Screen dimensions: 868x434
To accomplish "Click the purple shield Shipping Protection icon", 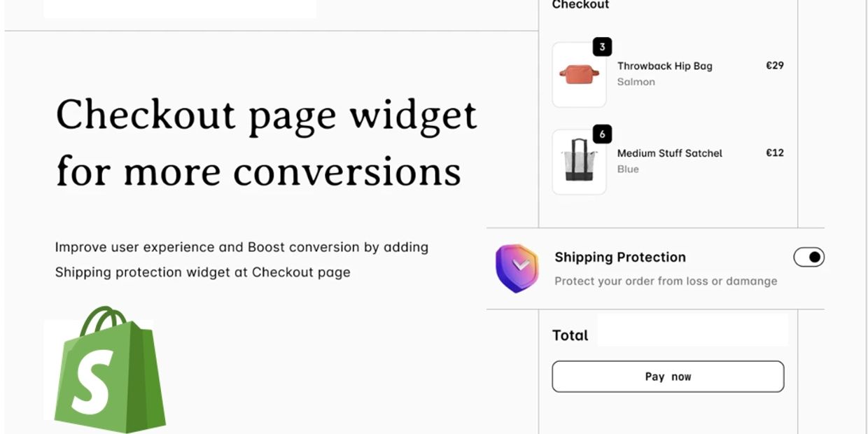I will (517, 267).
